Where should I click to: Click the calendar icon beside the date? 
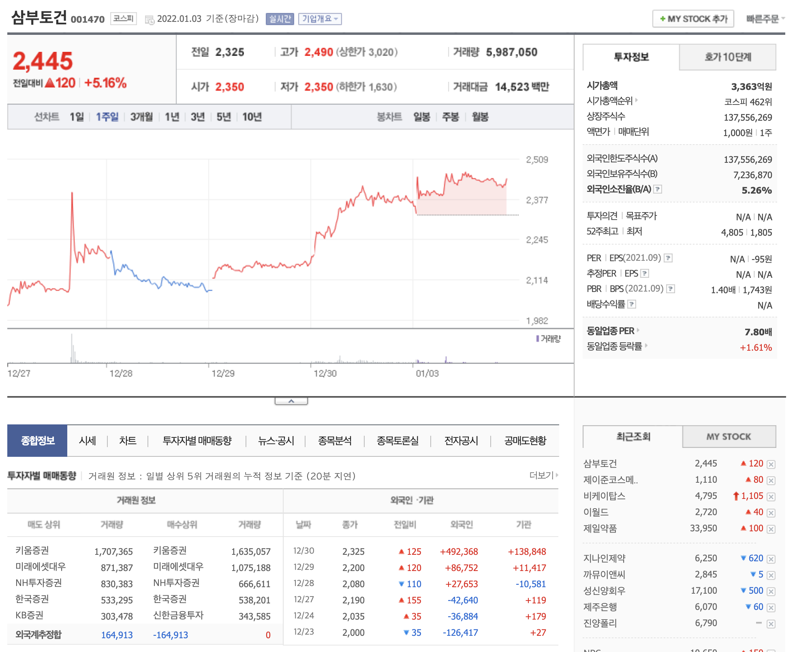(x=150, y=20)
